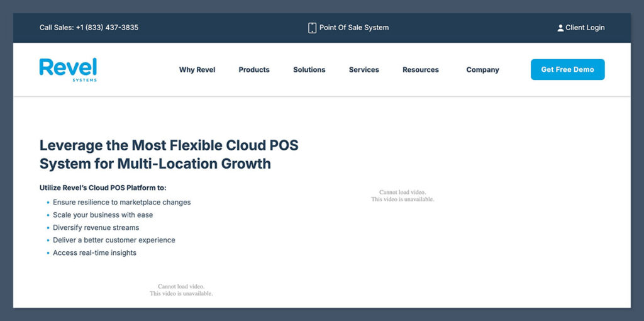644x321 pixels.
Task: Click the person icon beside Client Login
Action: (x=560, y=28)
